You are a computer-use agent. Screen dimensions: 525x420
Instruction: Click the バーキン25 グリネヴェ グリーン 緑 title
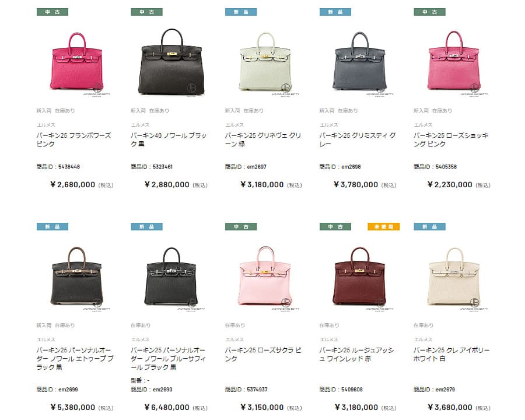pos(263,139)
